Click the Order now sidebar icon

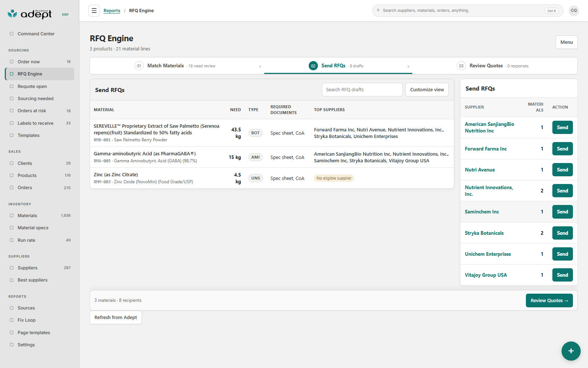click(11, 62)
